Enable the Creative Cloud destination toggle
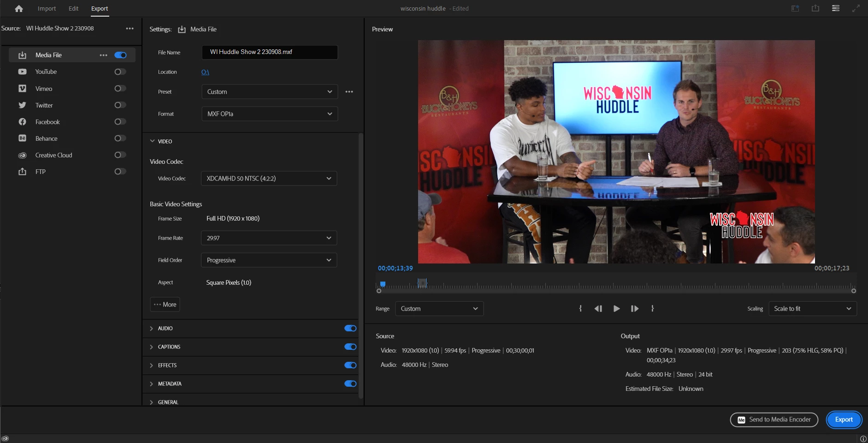 click(120, 155)
